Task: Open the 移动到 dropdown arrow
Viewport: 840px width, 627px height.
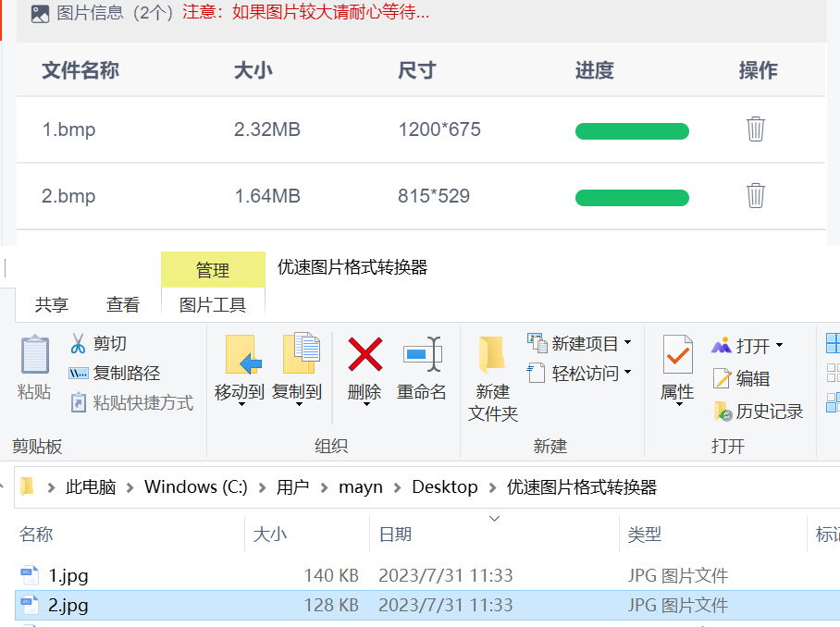Action: coord(241,404)
